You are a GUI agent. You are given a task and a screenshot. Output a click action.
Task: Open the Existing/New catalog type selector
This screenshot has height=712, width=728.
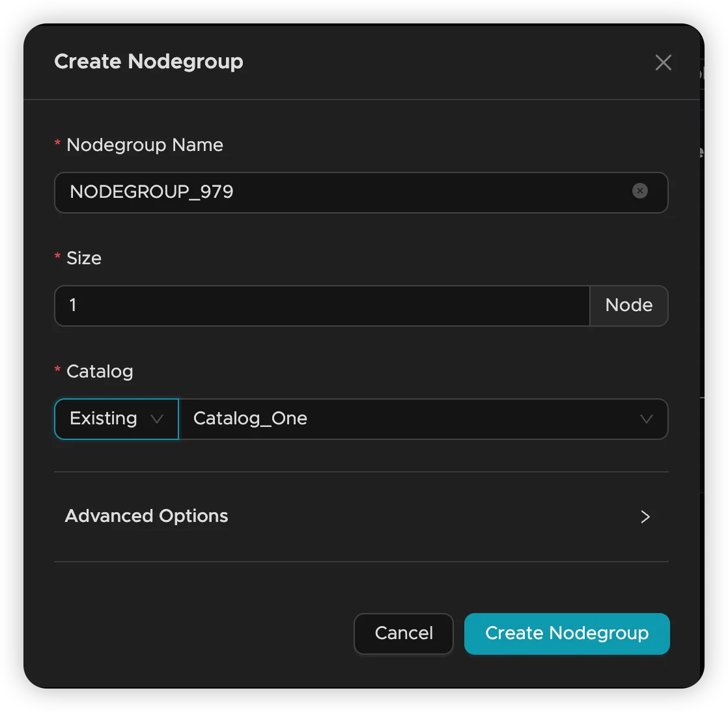116,419
